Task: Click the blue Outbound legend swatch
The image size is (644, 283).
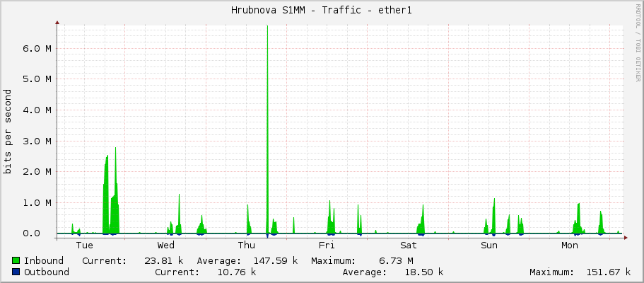Action: click(16, 272)
